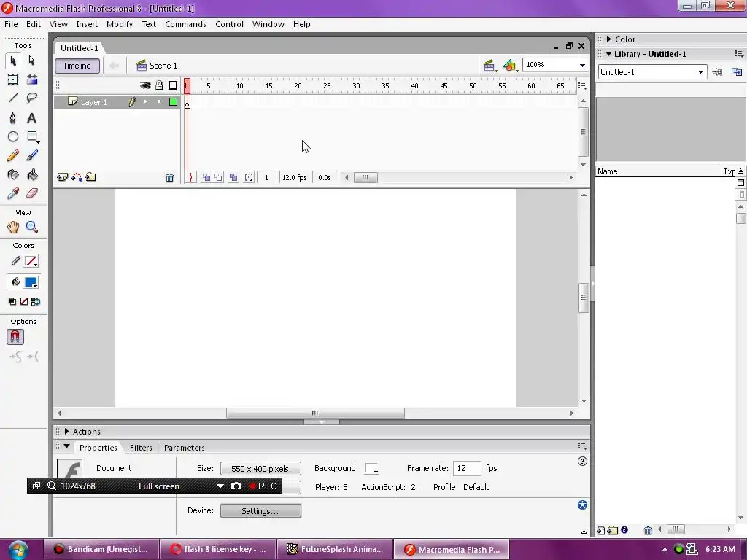Viewport: 747px width, 560px height.
Task: Select the Eyedropper tool
Action: tap(13, 193)
